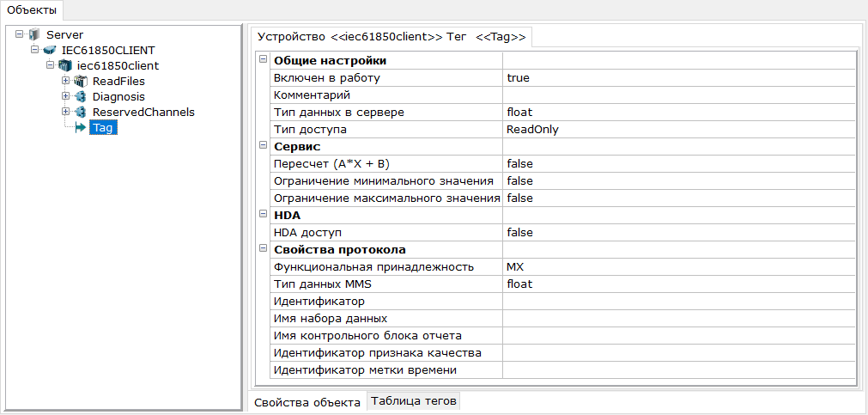Switch to Таблица тегов tab
Screen dimensions: 868x415
point(414,401)
